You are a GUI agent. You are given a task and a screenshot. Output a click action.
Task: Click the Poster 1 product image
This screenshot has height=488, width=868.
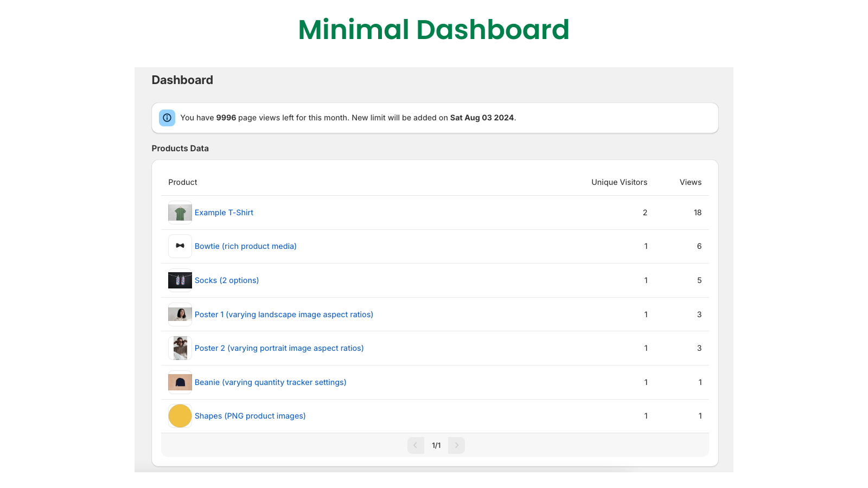click(x=180, y=314)
